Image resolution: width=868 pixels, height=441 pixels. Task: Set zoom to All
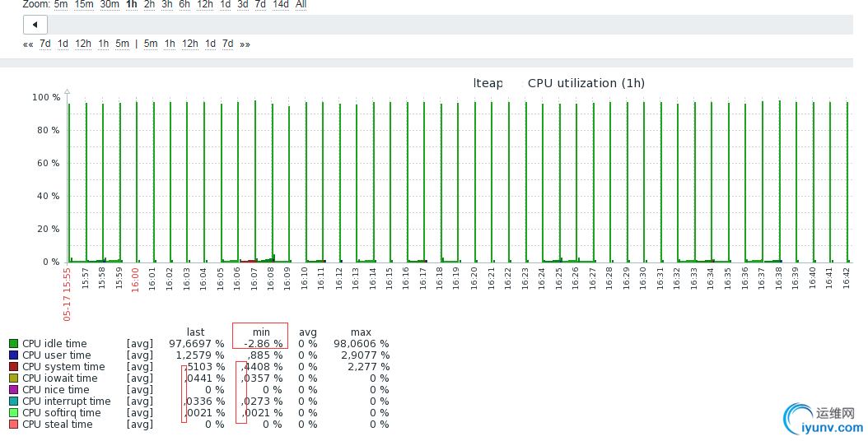click(301, 4)
